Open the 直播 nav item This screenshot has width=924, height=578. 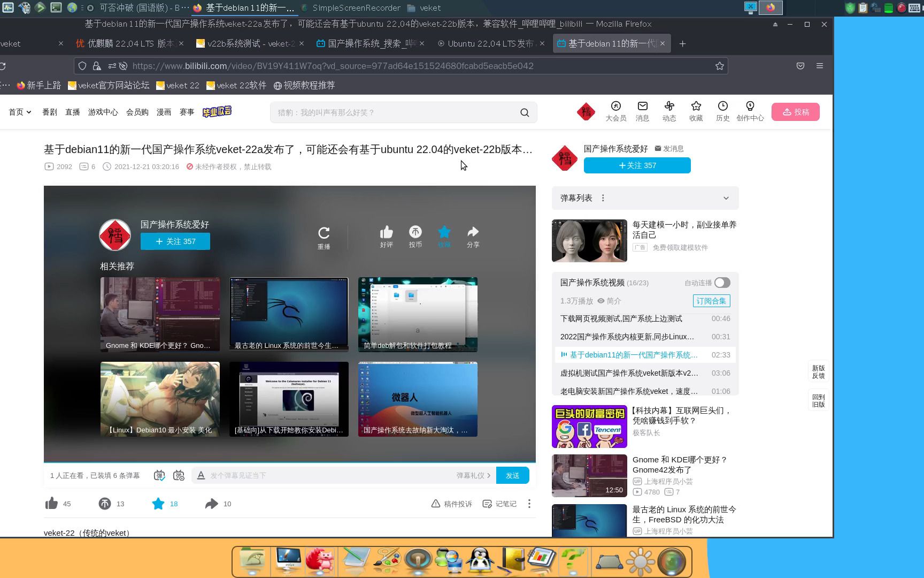coord(73,112)
